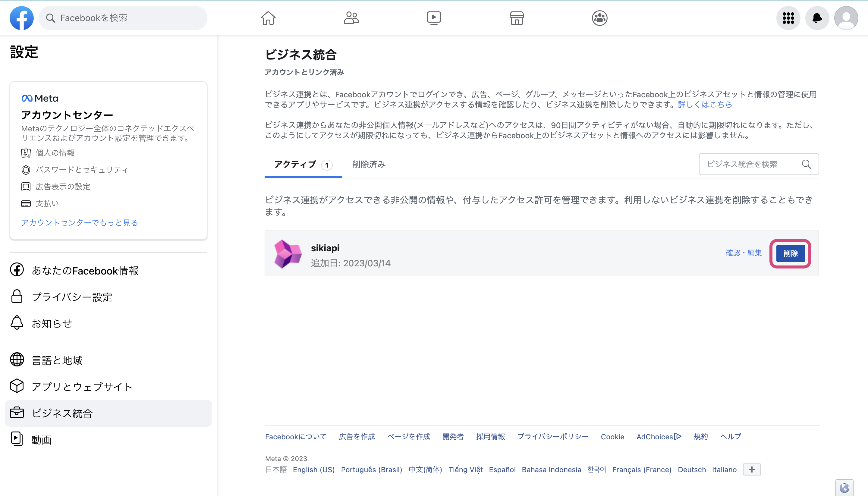The width and height of the screenshot is (868, 496).
Task: Focus the Facebookを検索 search field
Action: (123, 18)
